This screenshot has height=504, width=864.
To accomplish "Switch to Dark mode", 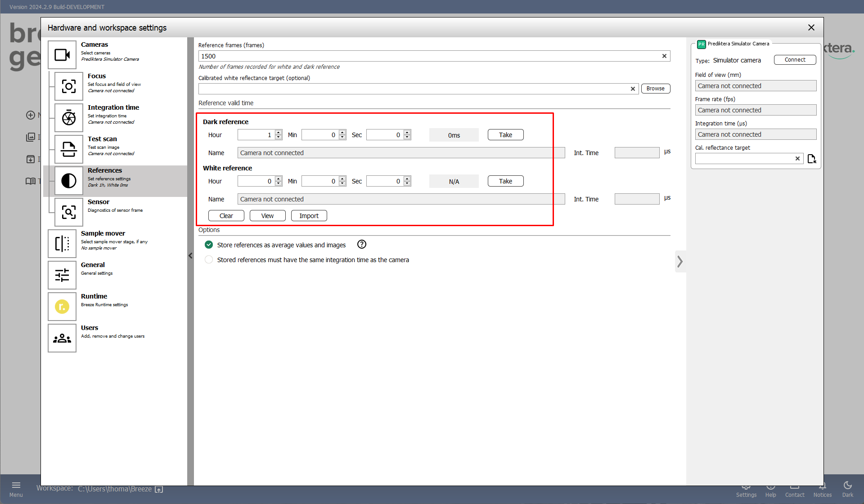I will 847,488.
